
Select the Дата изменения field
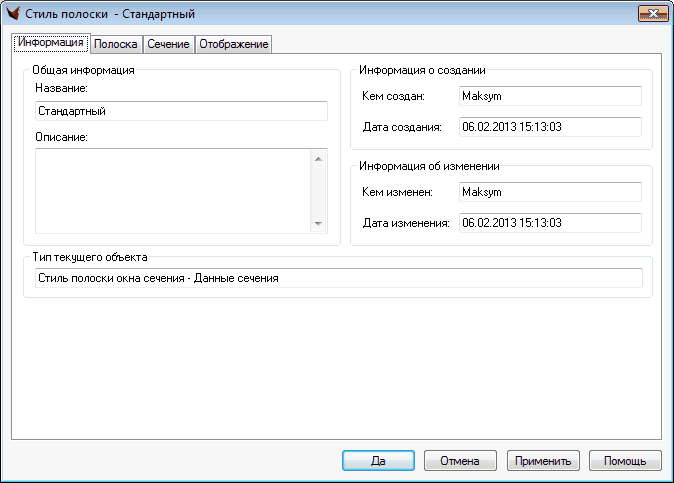tap(548, 223)
